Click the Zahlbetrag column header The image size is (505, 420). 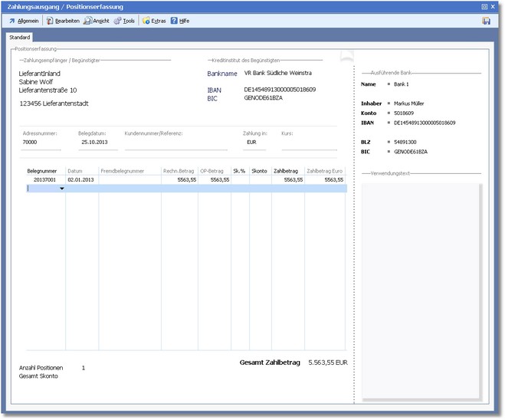click(287, 170)
